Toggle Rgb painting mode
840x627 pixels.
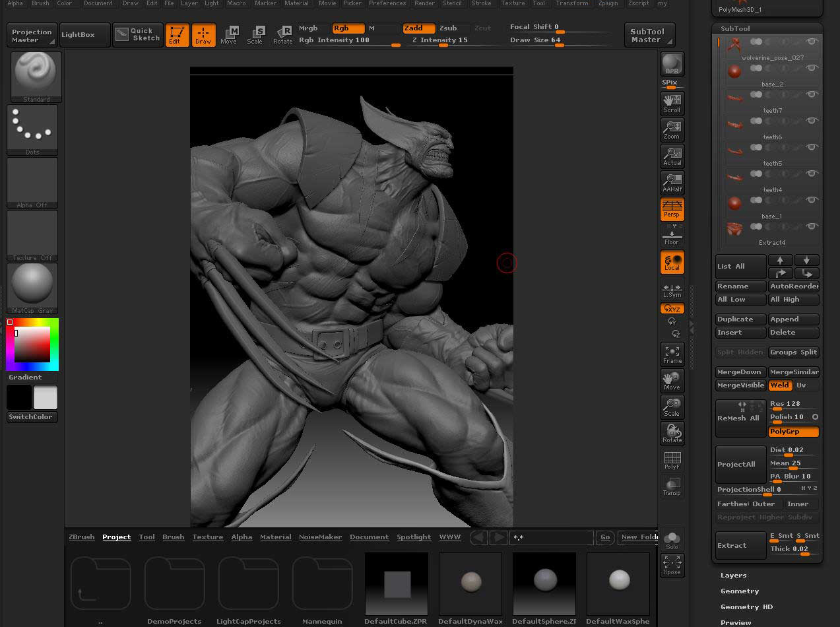click(348, 28)
